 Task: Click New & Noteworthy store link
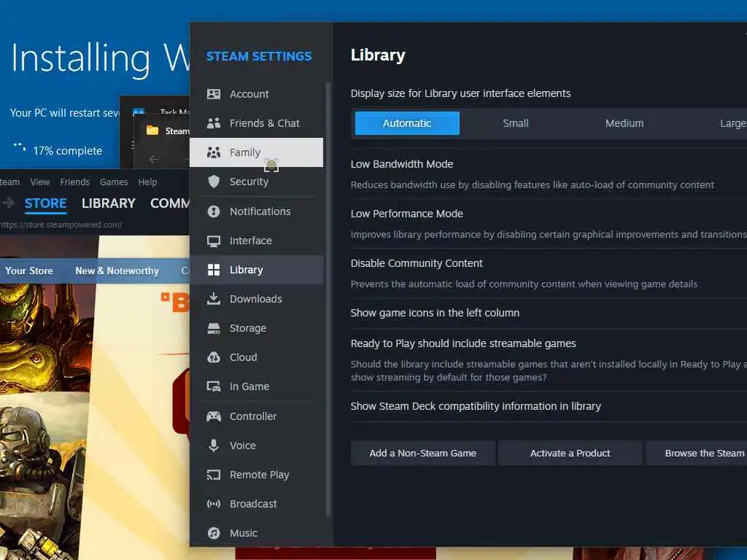117,271
